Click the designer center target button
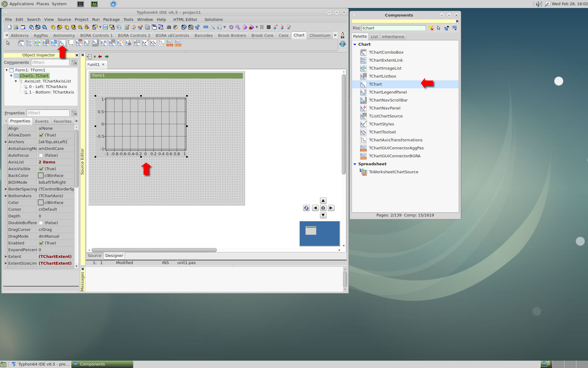This screenshot has width=588, height=368. pos(323,208)
